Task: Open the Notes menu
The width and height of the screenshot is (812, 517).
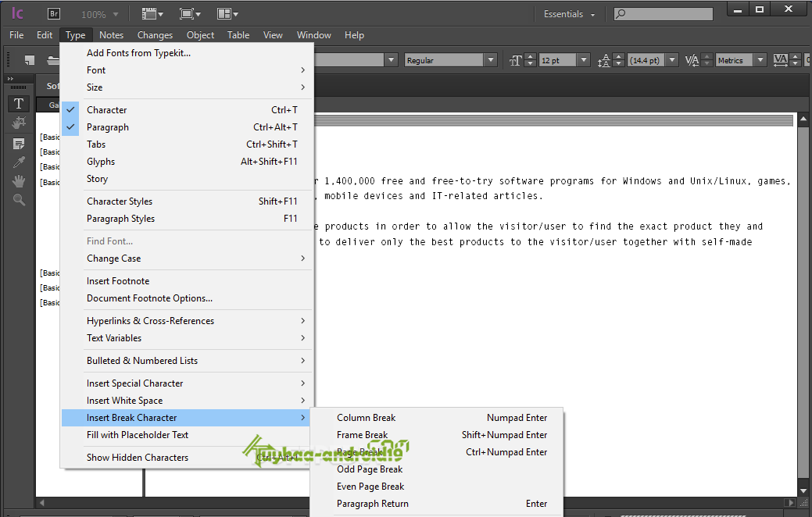Action: click(111, 35)
